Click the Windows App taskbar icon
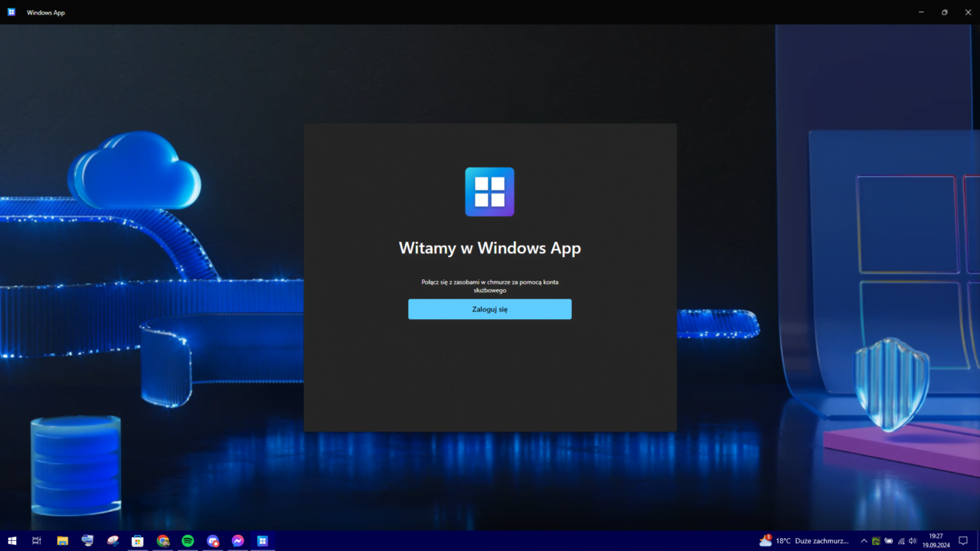This screenshot has width=980, height=551. [x=263, y=541]
